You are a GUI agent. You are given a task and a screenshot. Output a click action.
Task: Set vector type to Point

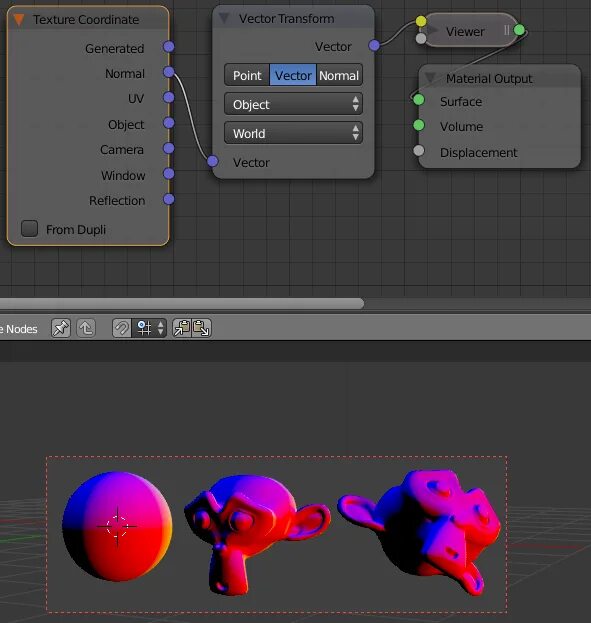pyautogui.click(x=247, y=75)
